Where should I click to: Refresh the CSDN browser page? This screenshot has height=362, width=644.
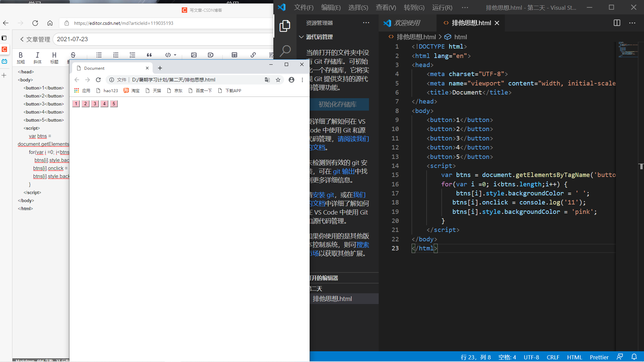(35, 23)
